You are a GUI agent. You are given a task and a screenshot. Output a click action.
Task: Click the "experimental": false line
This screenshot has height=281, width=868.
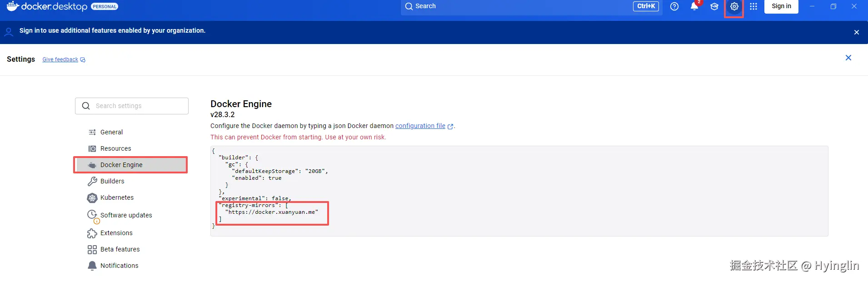(255, 198)
